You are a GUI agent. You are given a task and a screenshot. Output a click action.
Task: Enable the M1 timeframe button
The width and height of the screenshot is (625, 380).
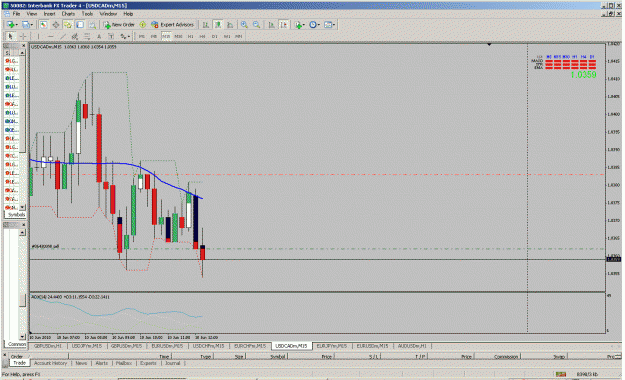(x=142, y=36)
